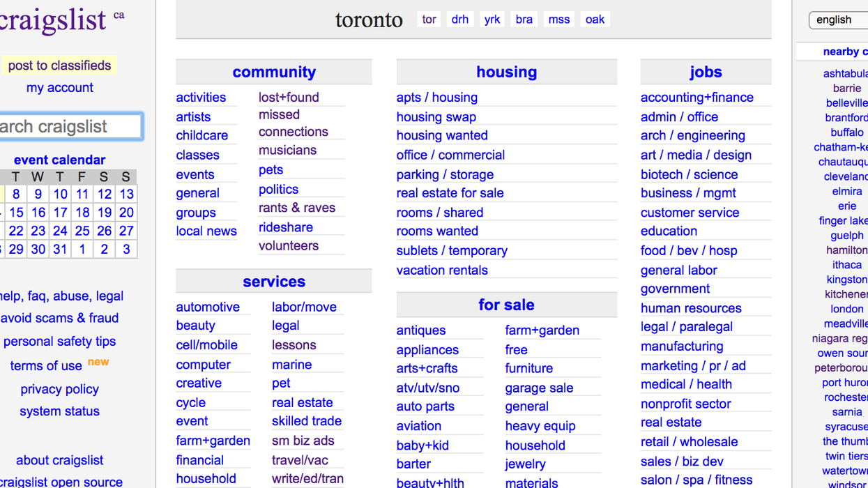The image size is (868, 488).
Task: Select day 18 in event calendar
Action: click(x=82, y=213)
